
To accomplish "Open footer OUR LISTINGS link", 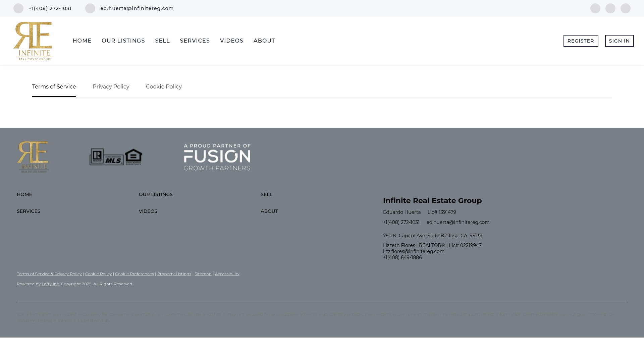I will (x=156, y=194).
